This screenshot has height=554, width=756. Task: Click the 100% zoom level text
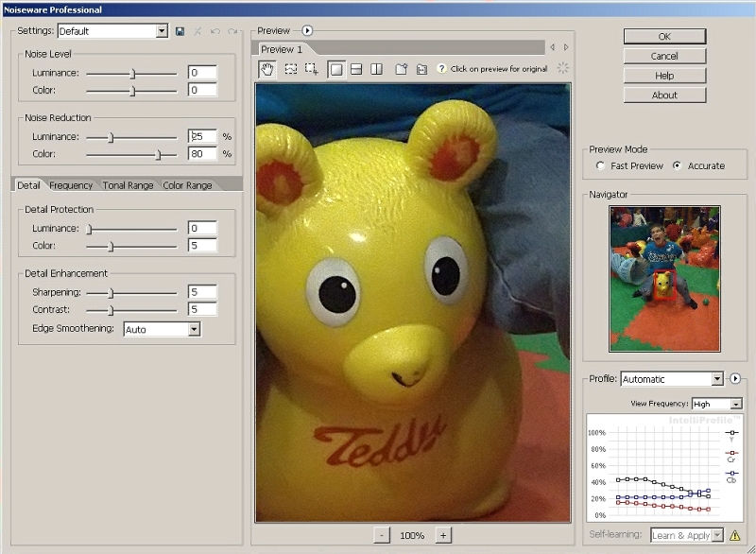pos(412,535)
